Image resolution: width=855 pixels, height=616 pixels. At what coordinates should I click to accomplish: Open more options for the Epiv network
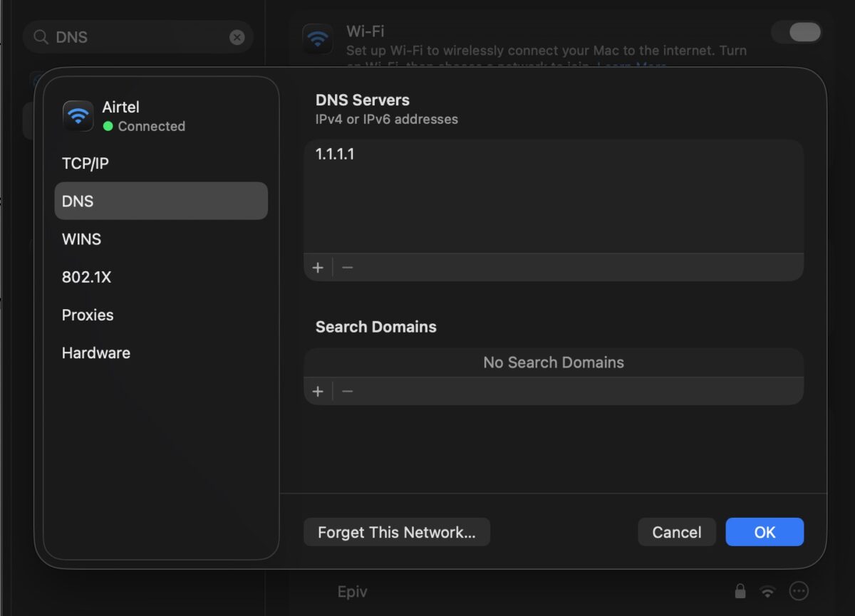click(x=798, y=591)
